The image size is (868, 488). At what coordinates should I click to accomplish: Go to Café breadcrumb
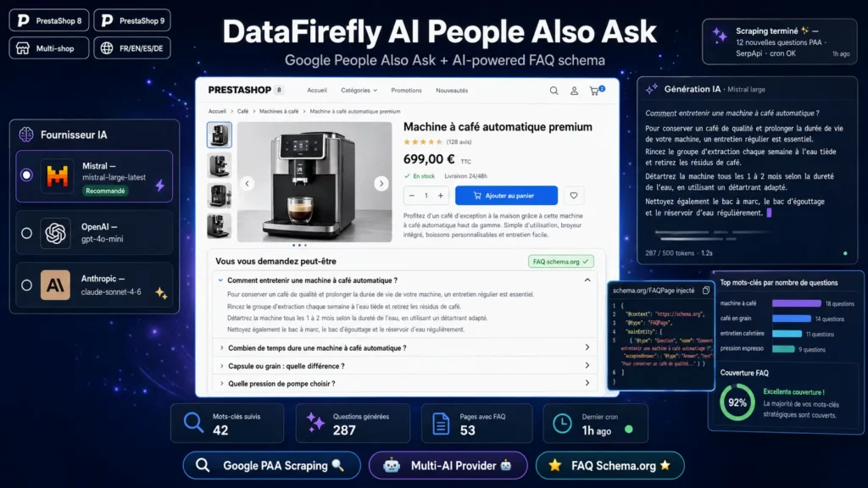pyautogui.click(x=243, y=111)
